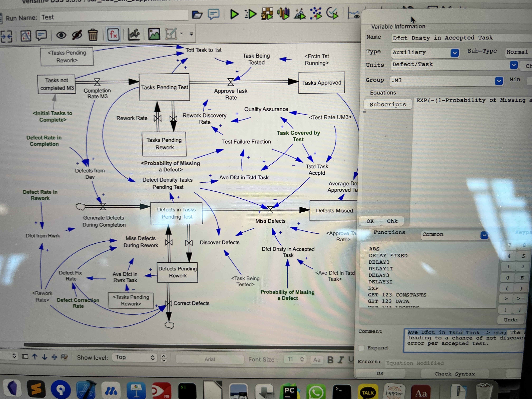532x399 pixels.
Task: Expand the sketch toolbar overflow arrow
Action: [191, 34]
